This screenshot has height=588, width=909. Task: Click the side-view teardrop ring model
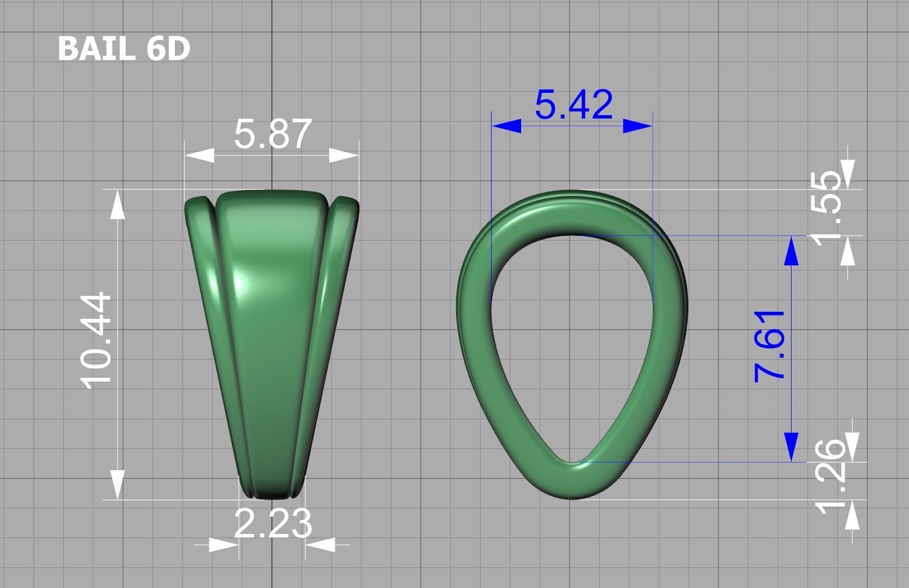pos(572,344)
